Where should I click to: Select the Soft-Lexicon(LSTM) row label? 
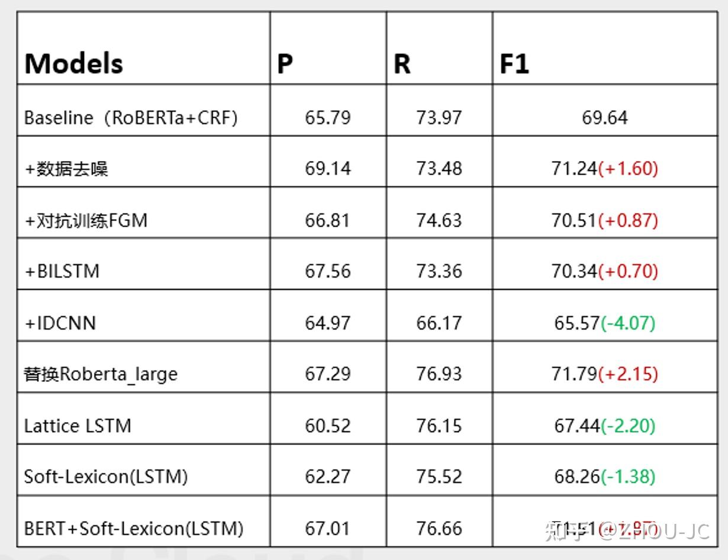[106, 477]
